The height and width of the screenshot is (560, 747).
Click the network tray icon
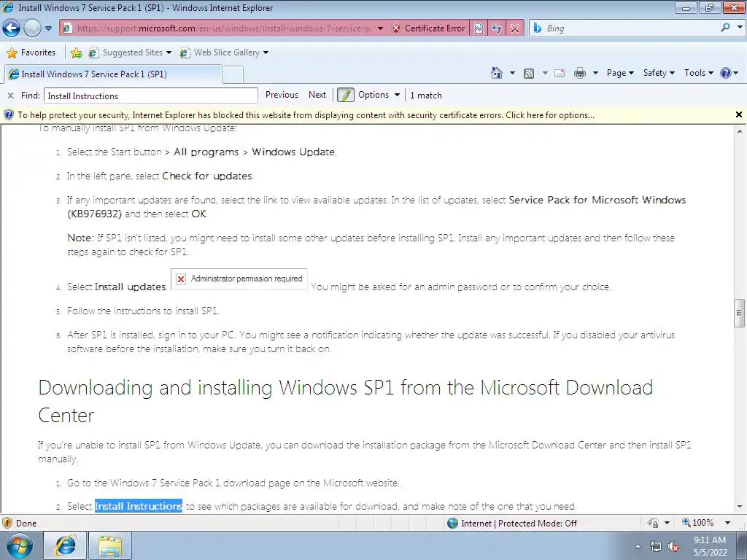click(x=656, y=547)
